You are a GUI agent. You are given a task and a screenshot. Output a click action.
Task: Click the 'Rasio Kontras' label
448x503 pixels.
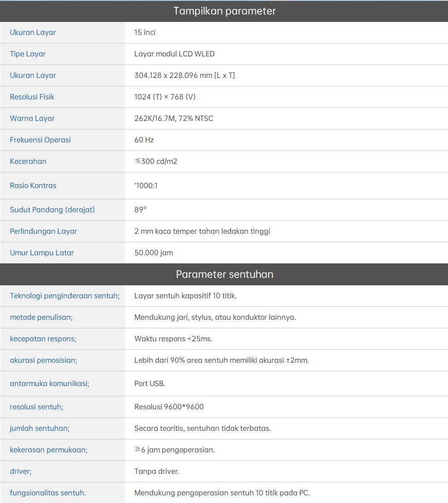pyautogui.click(x=33, y=185)
